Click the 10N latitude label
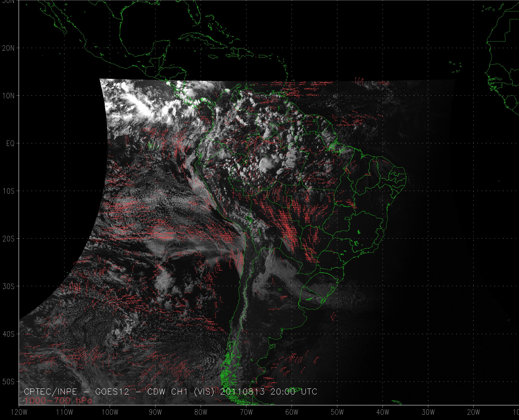519x420 pixels. 9,96
